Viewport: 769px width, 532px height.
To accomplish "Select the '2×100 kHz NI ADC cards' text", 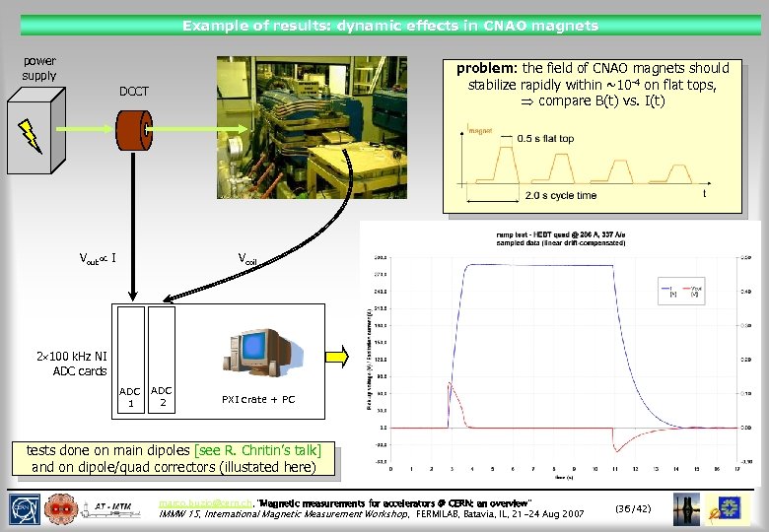I will (72, 364).
